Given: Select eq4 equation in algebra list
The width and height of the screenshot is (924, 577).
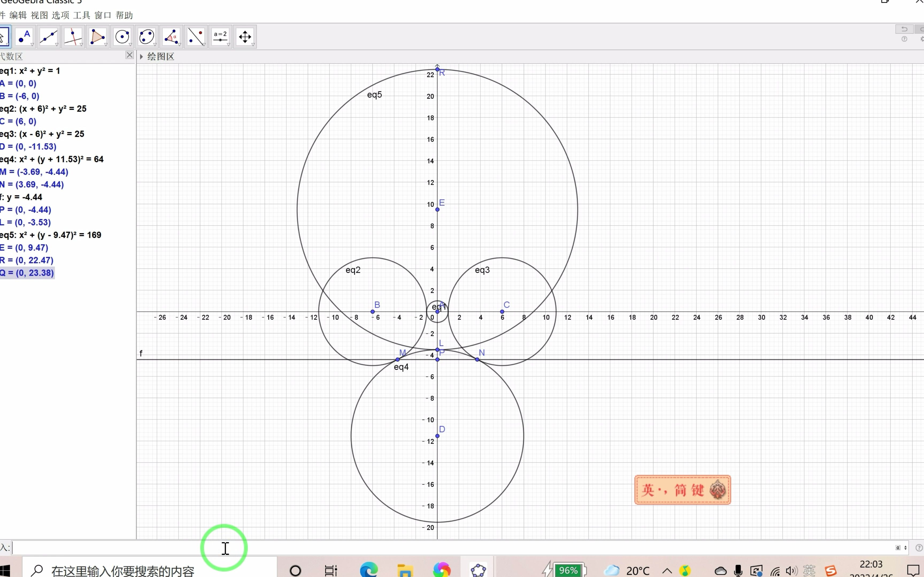Looking at the screenshot, I should [x=52, y=159].
